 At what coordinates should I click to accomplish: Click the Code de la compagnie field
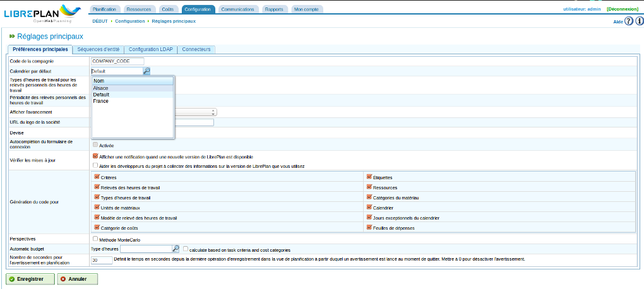(117, 61)
